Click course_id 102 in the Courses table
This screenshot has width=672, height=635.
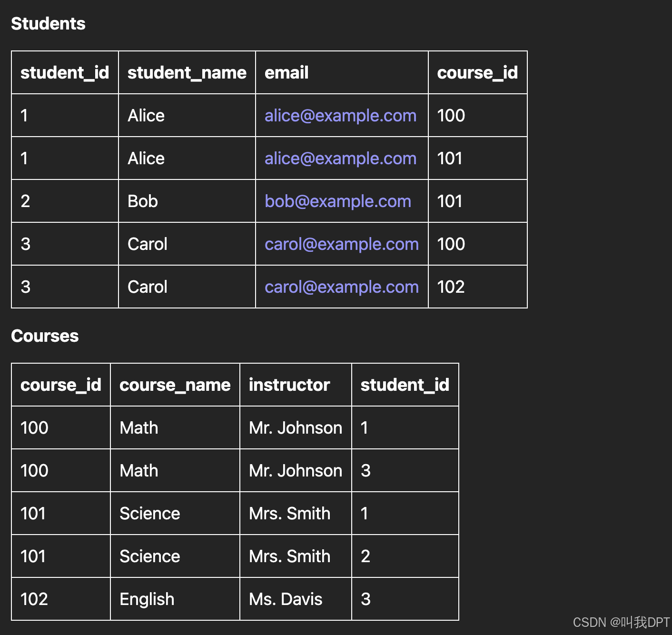[x=34, y=599]
